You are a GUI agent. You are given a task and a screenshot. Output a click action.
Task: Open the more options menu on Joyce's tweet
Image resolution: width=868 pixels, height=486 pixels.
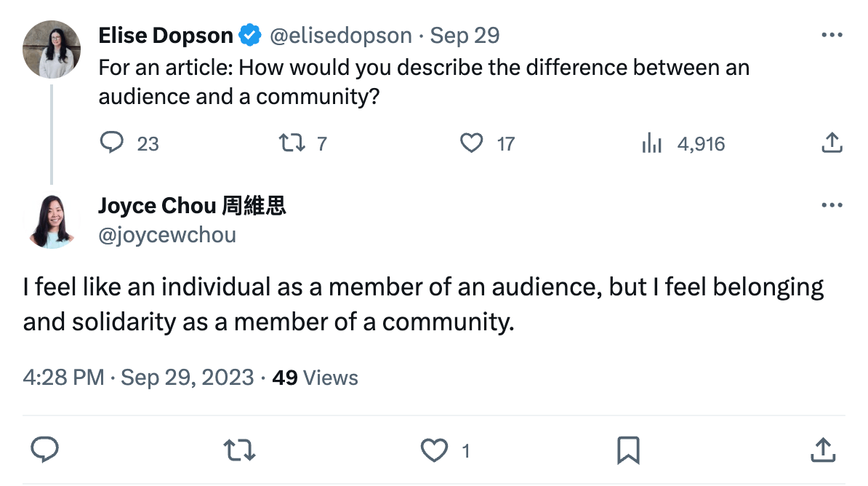click(x=831, y=204)
